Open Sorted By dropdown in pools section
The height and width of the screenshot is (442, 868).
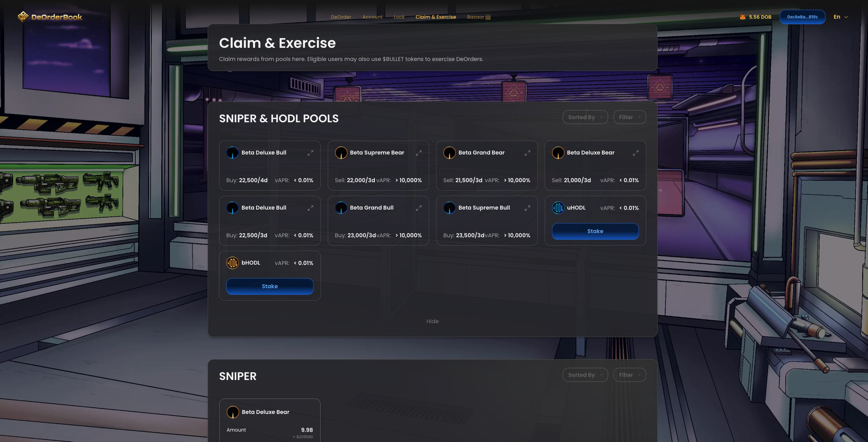coord(585,117)
